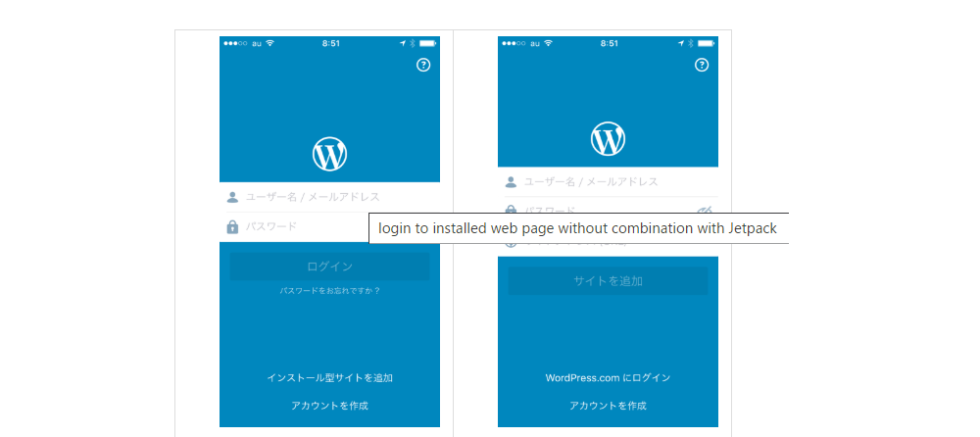Open the パスワードをお忘れですか？ link
The image size is (980, 437).
pos(329,291)
